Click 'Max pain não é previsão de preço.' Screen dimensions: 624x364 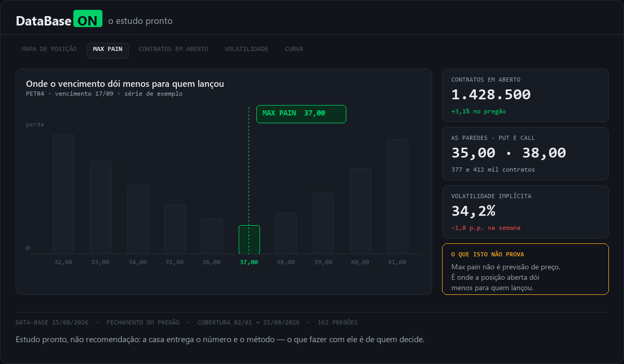click(x=505, y=267)
